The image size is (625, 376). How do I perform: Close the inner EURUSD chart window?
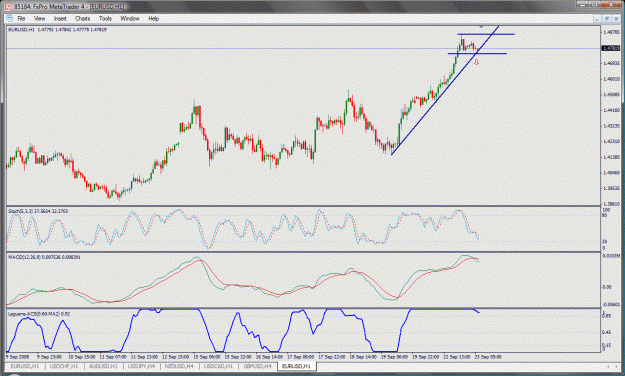pos(616,18)
